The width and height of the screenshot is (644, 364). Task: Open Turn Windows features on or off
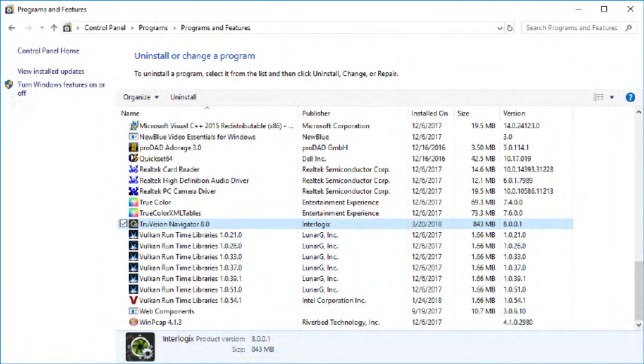point(61,89)
